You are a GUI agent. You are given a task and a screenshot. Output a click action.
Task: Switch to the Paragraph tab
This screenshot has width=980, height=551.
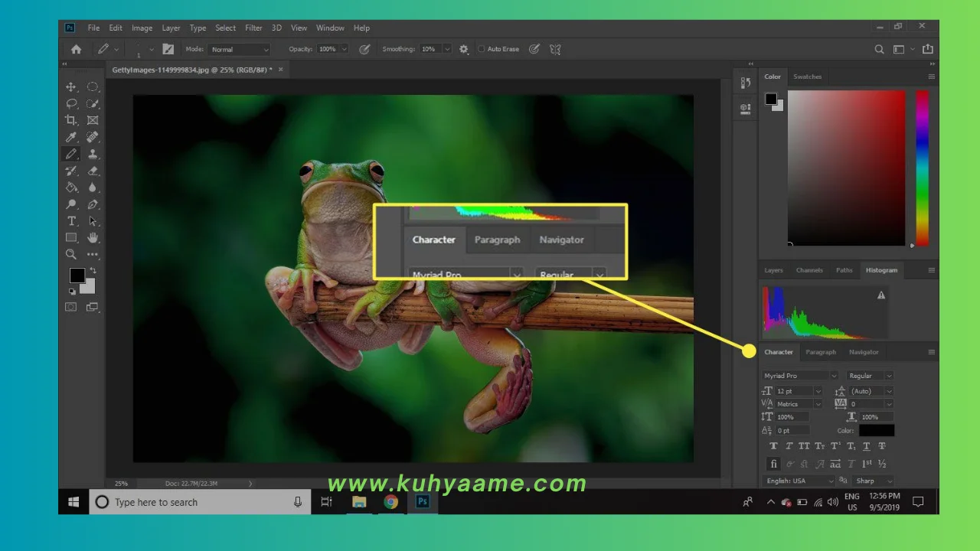coord(821,352)
